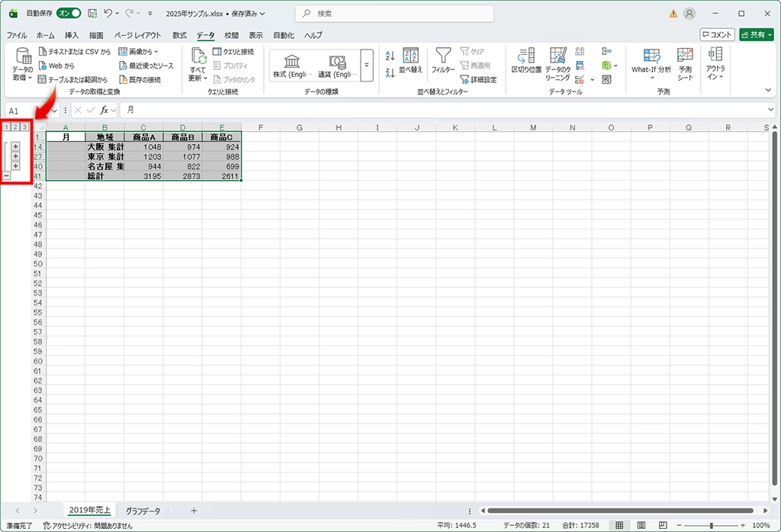781x532 pixels.
Task: Click Queries & Connections (クエリと接続) icon
Action: (217, 52)
